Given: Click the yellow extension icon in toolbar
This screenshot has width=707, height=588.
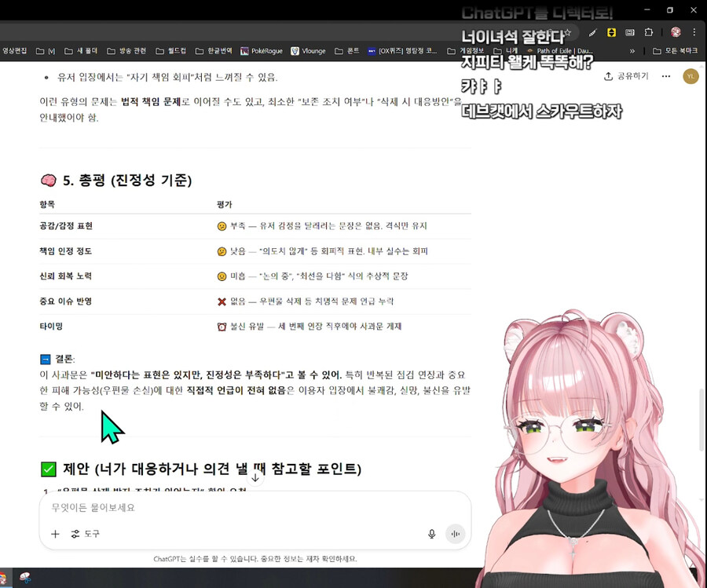Looking at the screenshot, I should click(611, 32).
